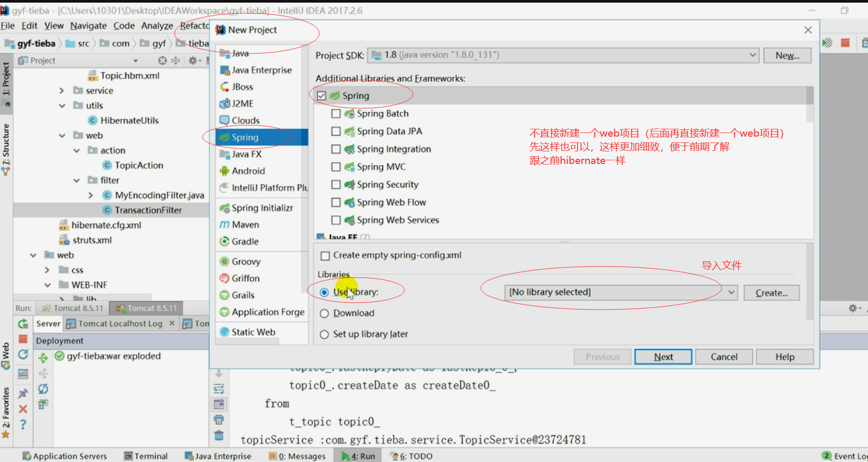Open Event Log from status bar
The height and width of the screenshot is (462, 868).
(x=845, y=456)
